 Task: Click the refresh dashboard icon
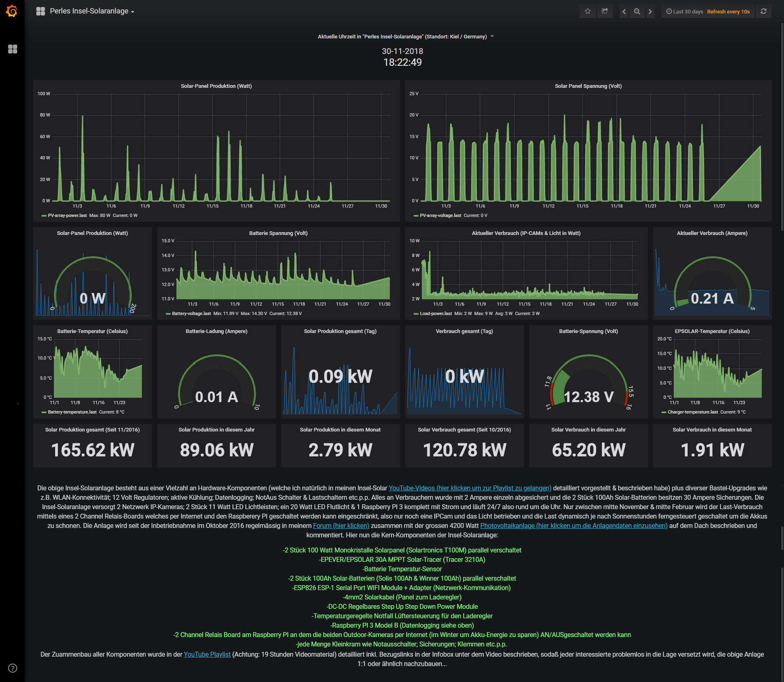pyautogui.click(x=764, y=11)
